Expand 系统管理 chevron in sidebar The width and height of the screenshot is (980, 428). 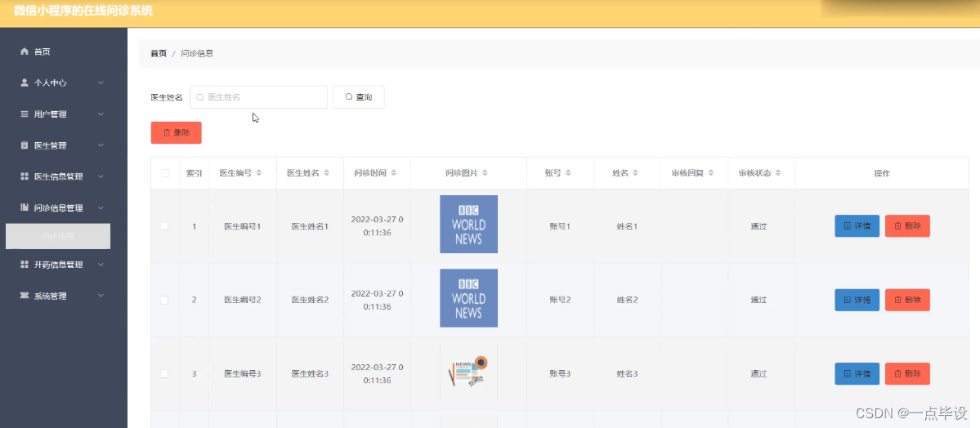[x=101, y=296]
